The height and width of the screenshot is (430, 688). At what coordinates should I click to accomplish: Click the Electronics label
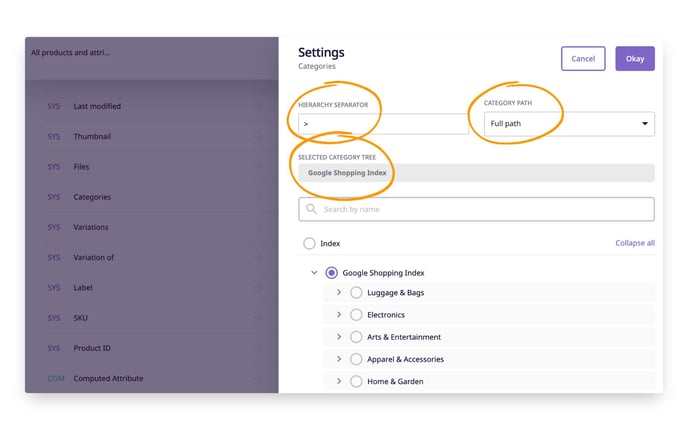pyautogui.click(x=386, y=315)
